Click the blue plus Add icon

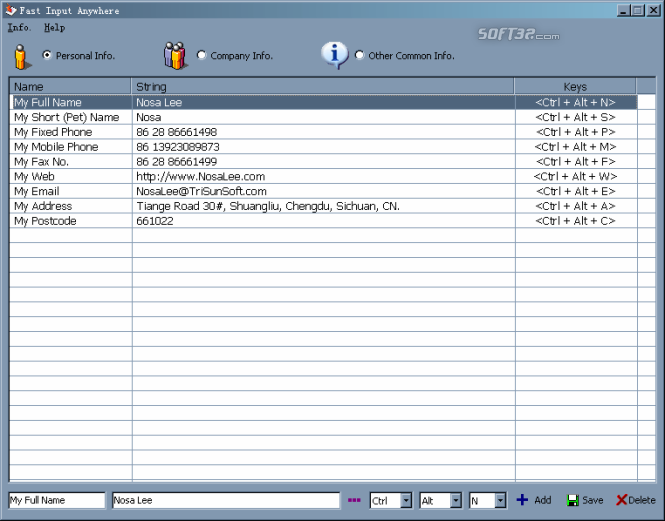[522, 500]
